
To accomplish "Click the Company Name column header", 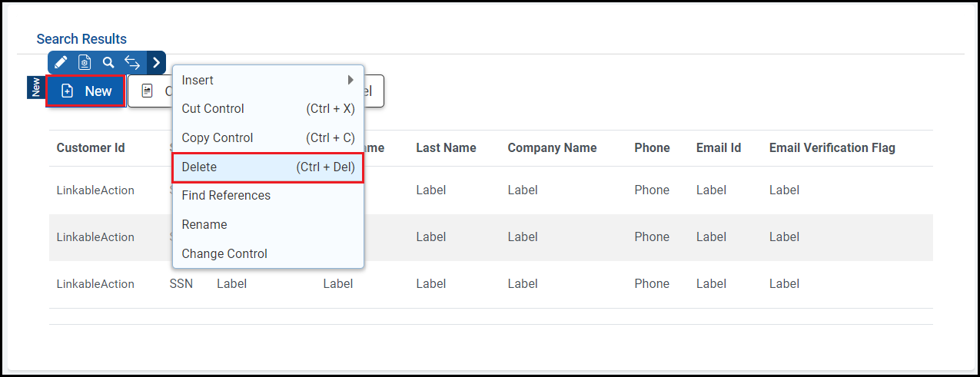I will [552, 148].
